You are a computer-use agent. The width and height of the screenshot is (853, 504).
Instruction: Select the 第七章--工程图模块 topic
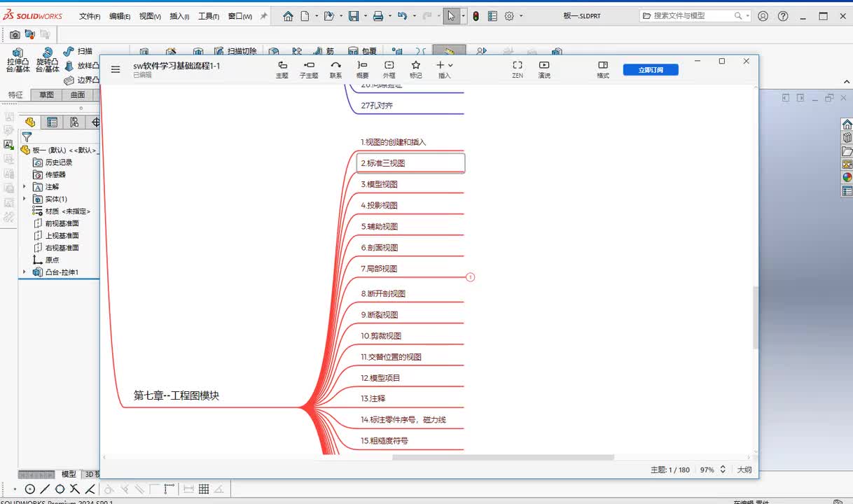pos(176,395)
